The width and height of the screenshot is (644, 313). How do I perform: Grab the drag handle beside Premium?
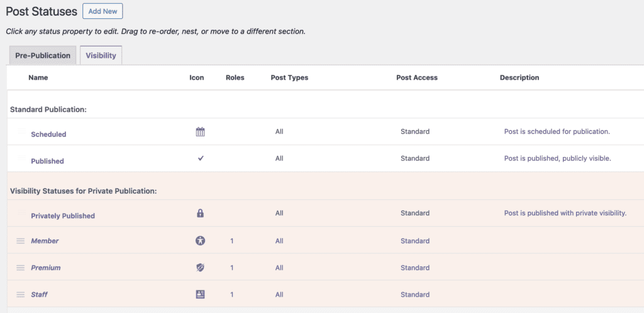coord(20,268)
